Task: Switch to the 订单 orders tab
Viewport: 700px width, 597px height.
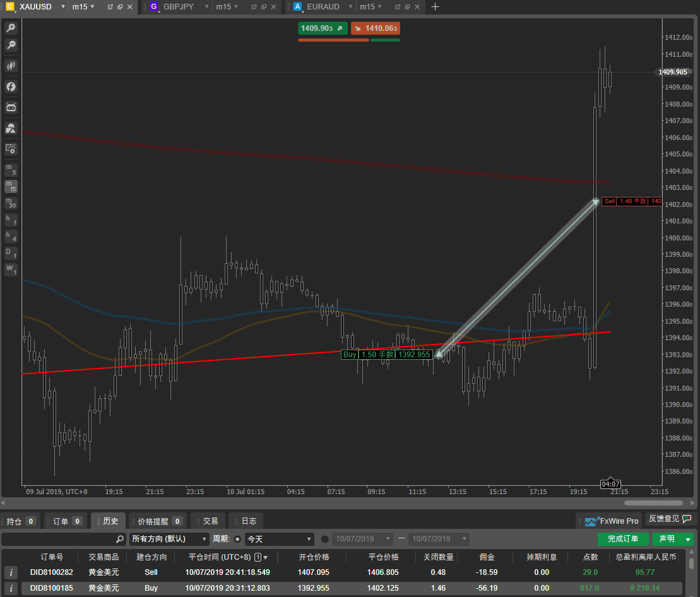Action: [x=66, y=521]
